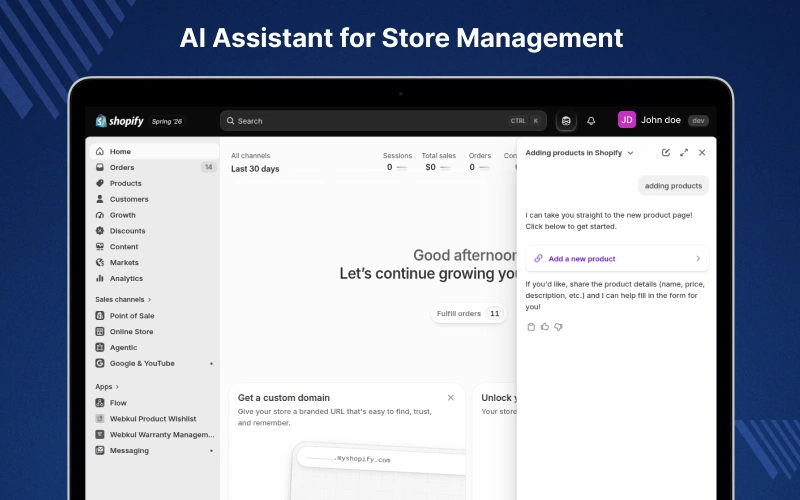Click the adding products message bubble
The image size is (800, 500).
[673, 186]
